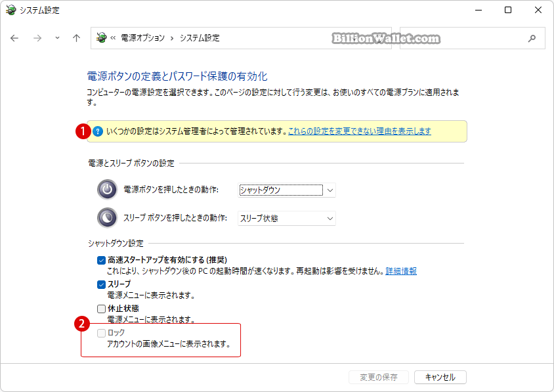Click the forward navigation arrow

[37, 38]
